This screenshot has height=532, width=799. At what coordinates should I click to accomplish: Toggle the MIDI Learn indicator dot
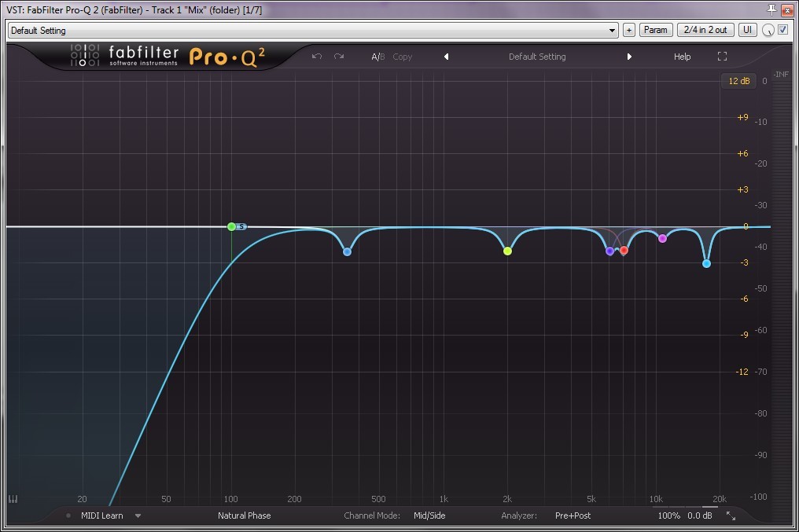(x=68, y=515)
